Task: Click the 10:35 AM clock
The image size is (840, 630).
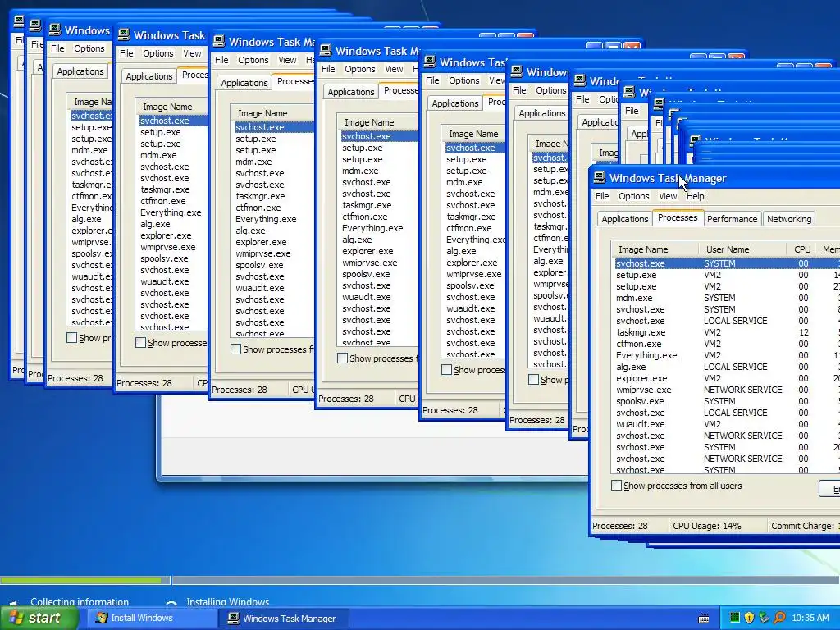Action: [810, 618]
